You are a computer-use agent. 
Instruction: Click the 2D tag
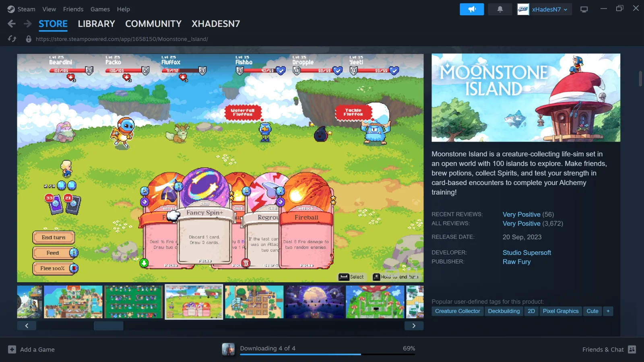click(531, 311)
